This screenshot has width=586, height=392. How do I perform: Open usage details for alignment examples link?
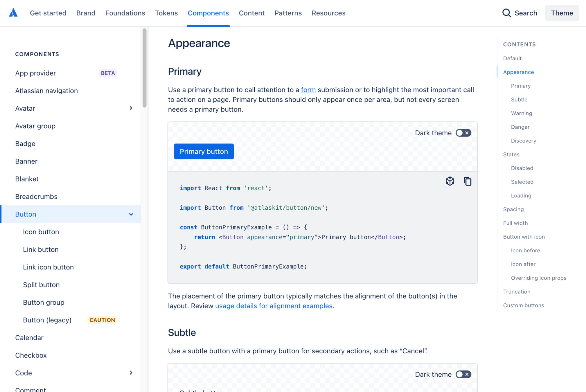coord(274,306)
